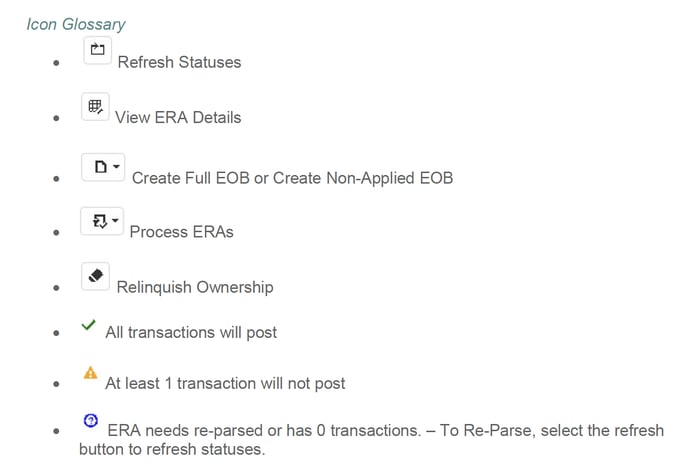Click the Icon Glossary heading
The width and height of the screenshot is (688, 473).
[76, 23]
